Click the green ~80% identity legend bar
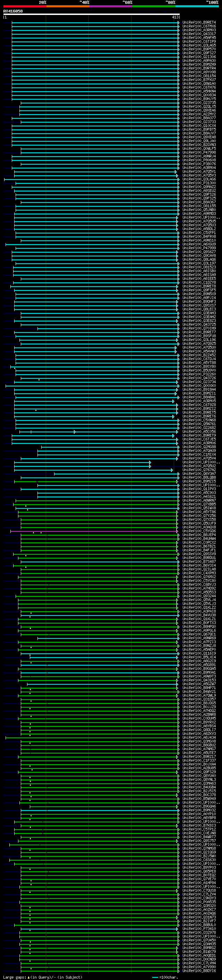Viewport: 222px width, 980px height. [x=154, y=6]
